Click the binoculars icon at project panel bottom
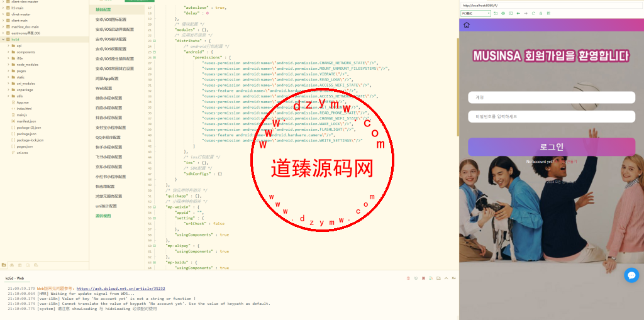The width and height of the screenshot is (644, 320). [x=12, y=265]
